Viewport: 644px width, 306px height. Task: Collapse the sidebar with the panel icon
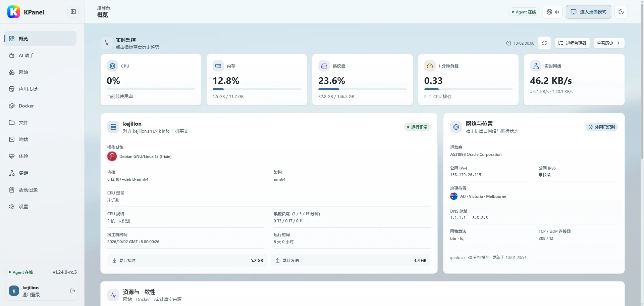pos(73,12)
